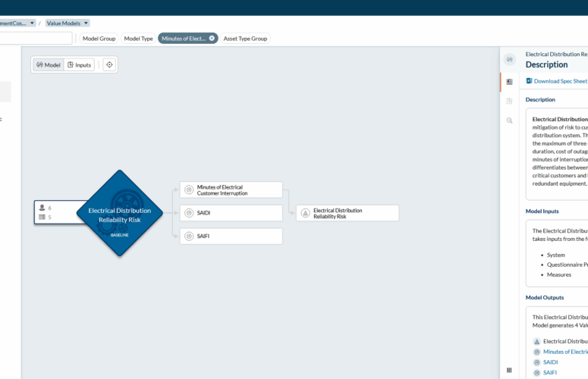Viewport: 588px width, 379px height.
Task: Click Download Spec Sheet link
Action: click(560, 81)
